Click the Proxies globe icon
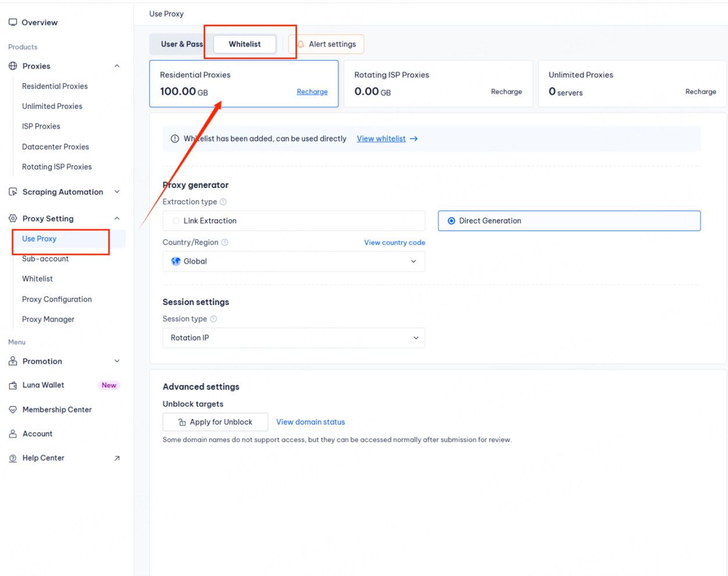728x576 pixels. [x=13, y=66]
